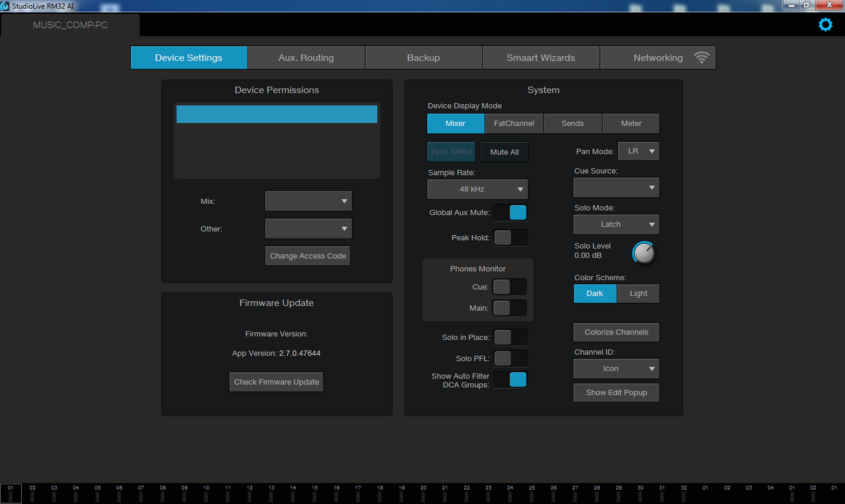The height and width of the screenshot is (504, 845).
Task: Toggle Show Auto Filter DCA Groups
Action: point(510,379)
